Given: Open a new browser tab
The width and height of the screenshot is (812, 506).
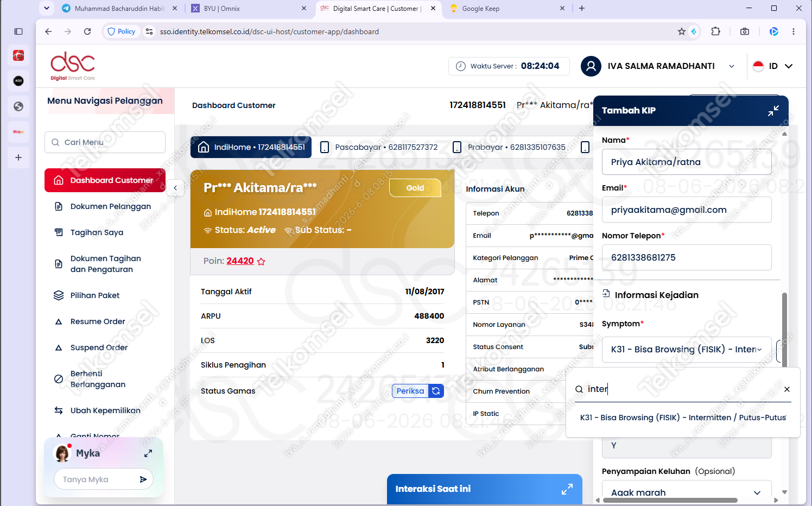Looking at the screenshot, I should (582, 8).
